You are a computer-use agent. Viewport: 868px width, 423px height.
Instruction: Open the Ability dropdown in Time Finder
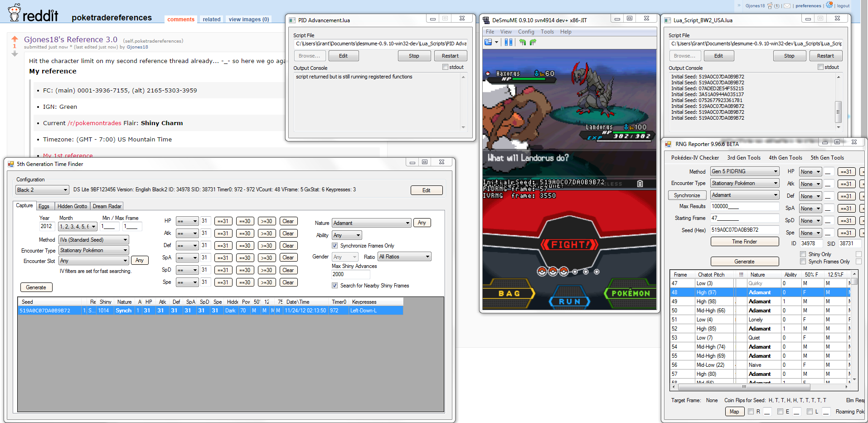coord(347,235)
